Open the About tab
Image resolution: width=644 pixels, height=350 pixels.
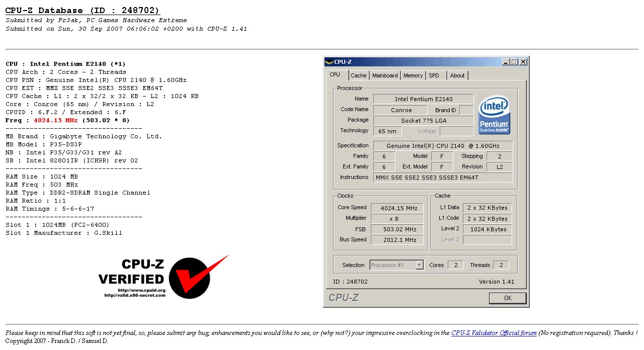tap(457, 75)
